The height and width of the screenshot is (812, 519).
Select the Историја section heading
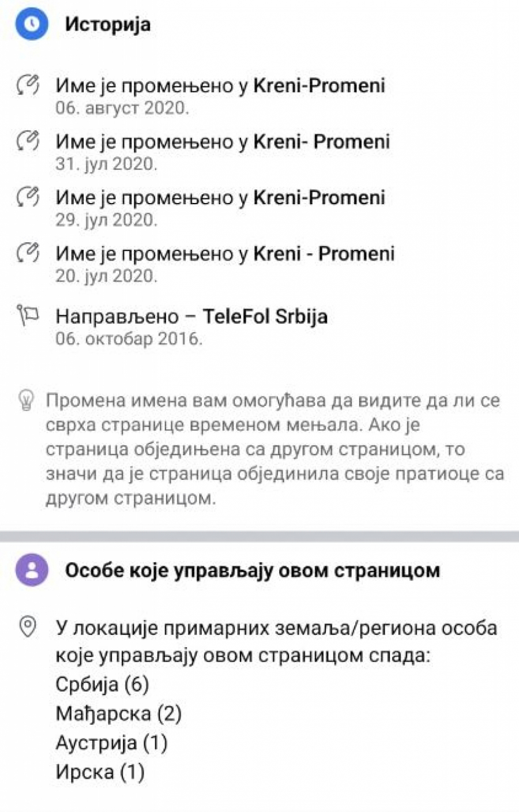[107, 24]
